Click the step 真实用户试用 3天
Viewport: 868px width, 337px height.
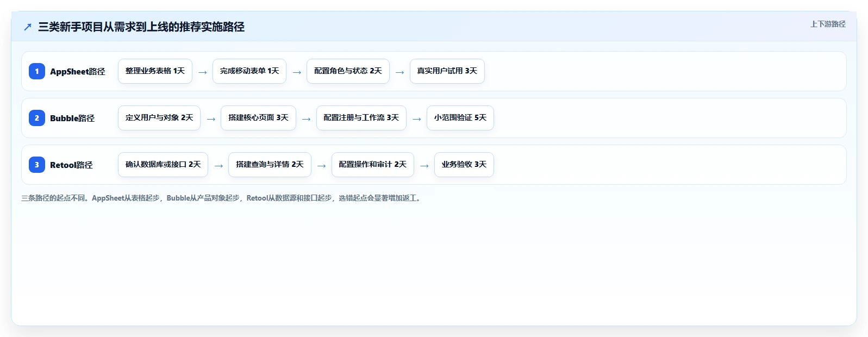pos(447,71)
